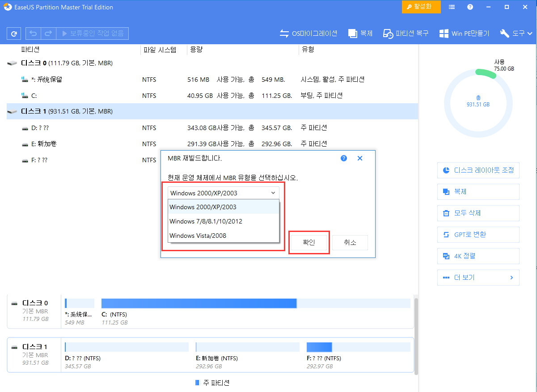
Task: Click the help icon in the MBR dialog
Action: click(343, 158)
